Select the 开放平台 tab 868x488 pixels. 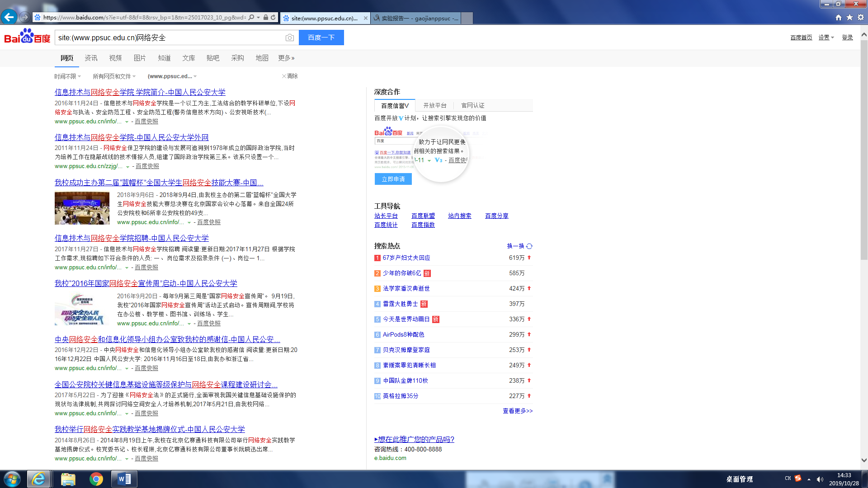point(434,105)
